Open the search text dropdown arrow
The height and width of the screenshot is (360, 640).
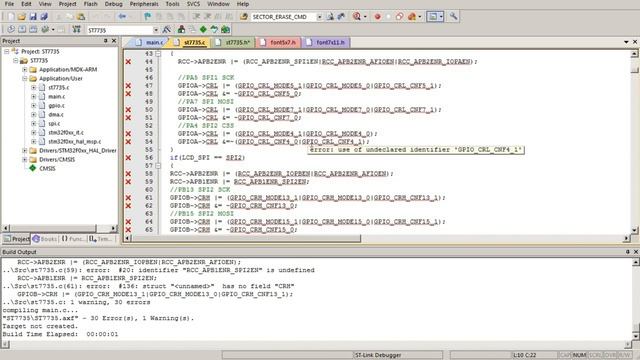click(319, 17)
